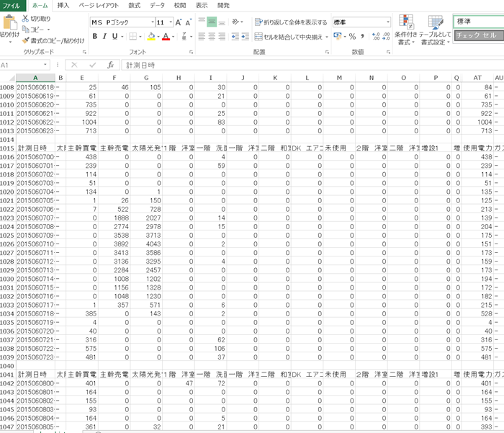Toggle Wrap Text (折り返して全体を表示する)

[290, 22]
